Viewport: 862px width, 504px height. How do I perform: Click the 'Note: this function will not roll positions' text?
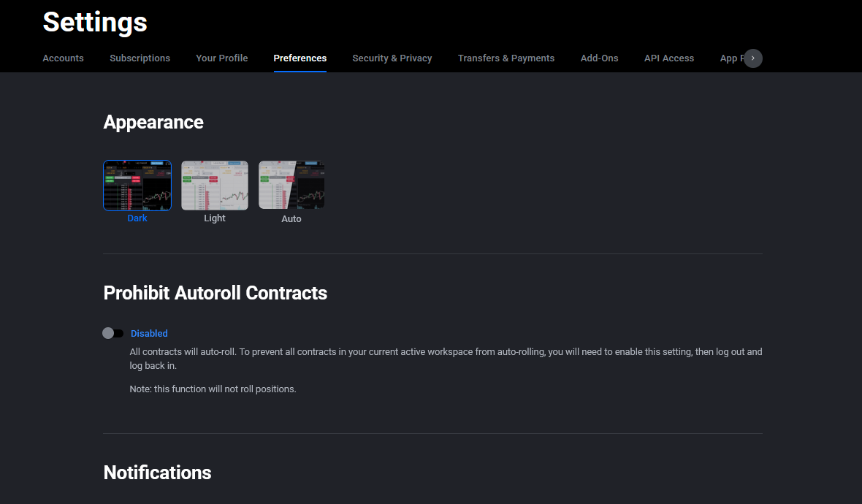point(213,389)
